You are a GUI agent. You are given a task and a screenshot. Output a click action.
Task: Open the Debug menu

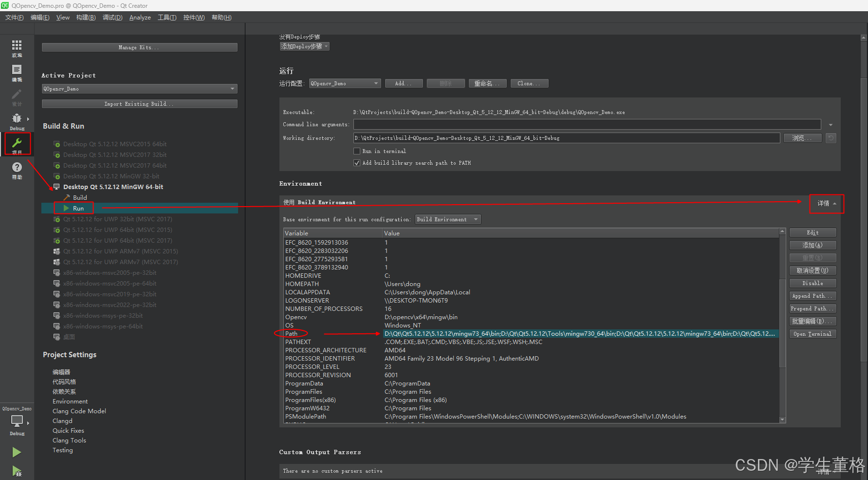tap(112, 18)
